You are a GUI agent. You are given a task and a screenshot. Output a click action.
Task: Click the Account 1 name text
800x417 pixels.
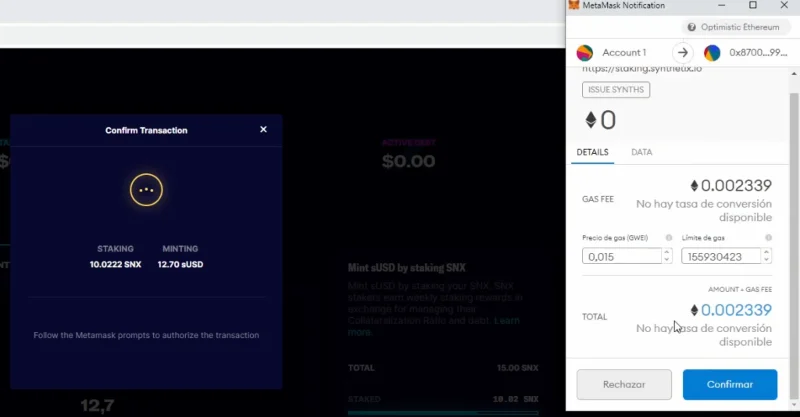tap(624, 53)
